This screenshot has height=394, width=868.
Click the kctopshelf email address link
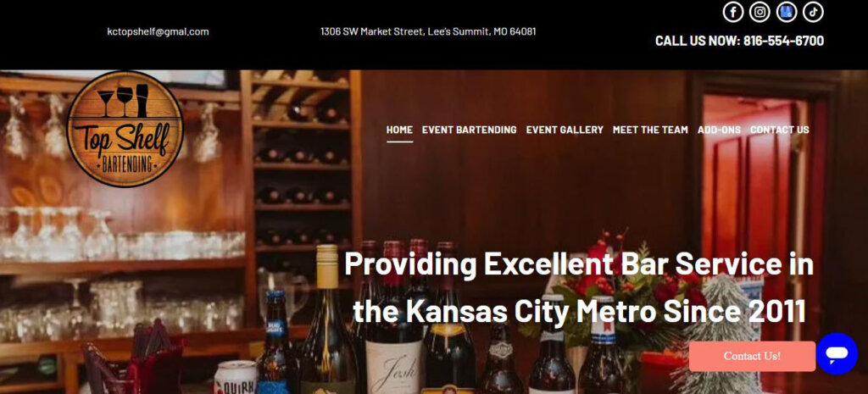[x=158, y=31]
